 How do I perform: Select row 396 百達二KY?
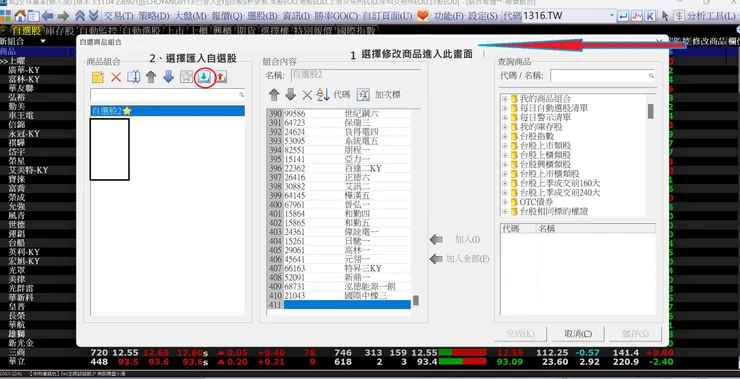pos(339,168)
